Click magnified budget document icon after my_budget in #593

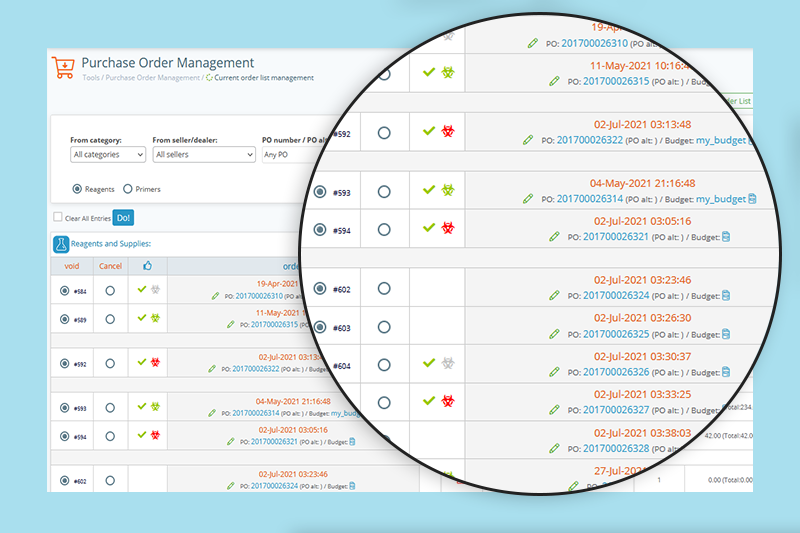752,199
